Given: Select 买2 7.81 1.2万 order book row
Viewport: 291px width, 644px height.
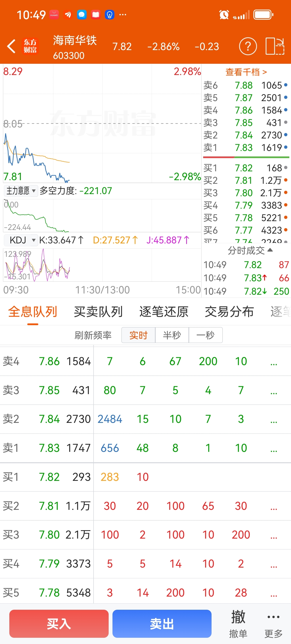Looking at the screenshot, I should pos(246,180).
